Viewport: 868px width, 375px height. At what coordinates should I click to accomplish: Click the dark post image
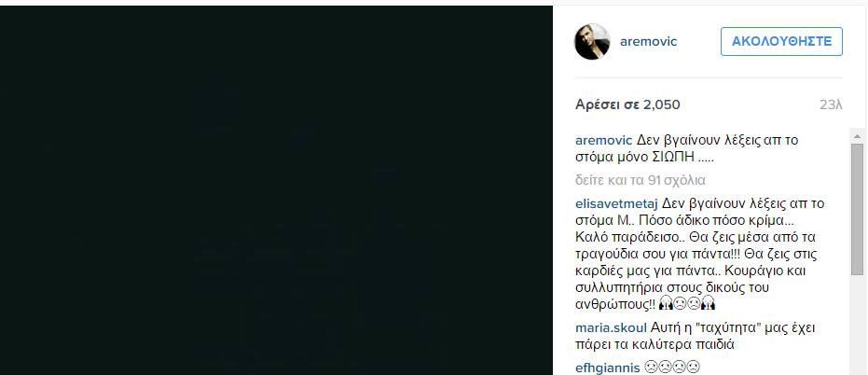click(x=276, y=190)
